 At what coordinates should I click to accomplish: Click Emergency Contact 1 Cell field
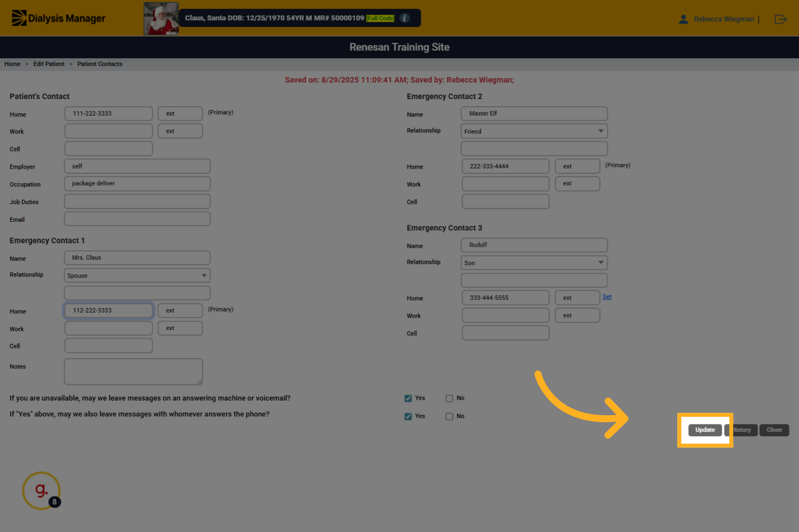point(108,346)
